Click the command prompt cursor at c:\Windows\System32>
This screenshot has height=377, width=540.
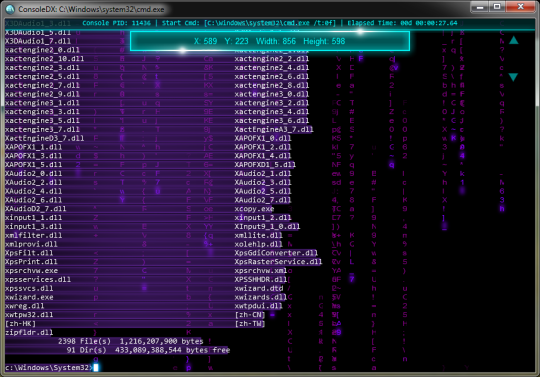click(x=96, y=367)
